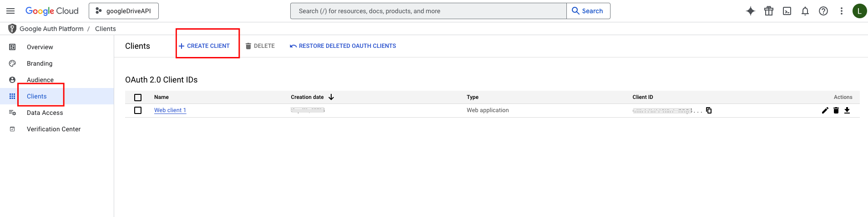Click the Client ID column header
The image size is (868, 217).
643,97
